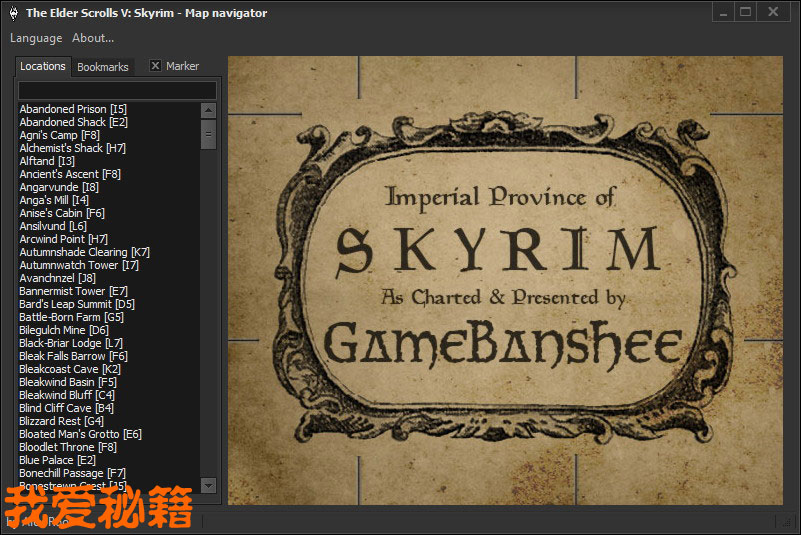Select Bard's Leap Summit [D5] entry
Viewport: 801px width, 535px height.
point(77,304)
